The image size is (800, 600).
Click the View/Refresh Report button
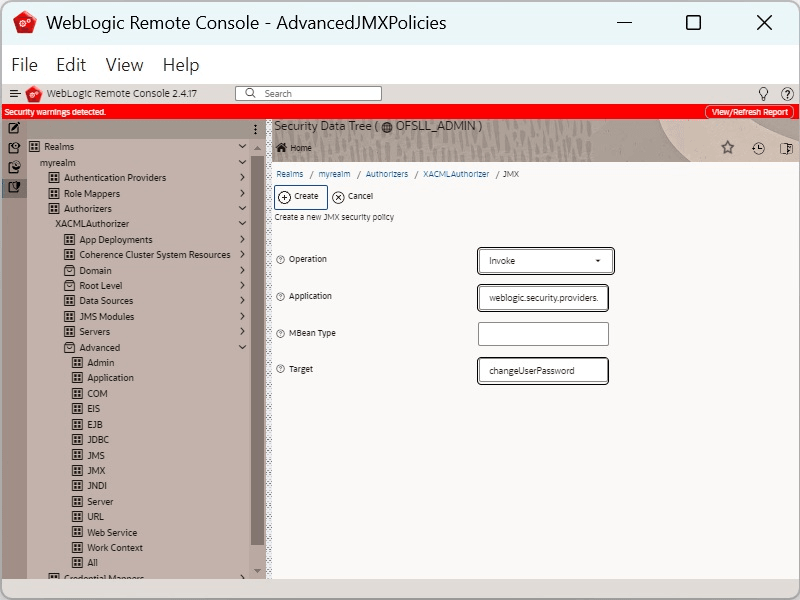pos(749,112)
